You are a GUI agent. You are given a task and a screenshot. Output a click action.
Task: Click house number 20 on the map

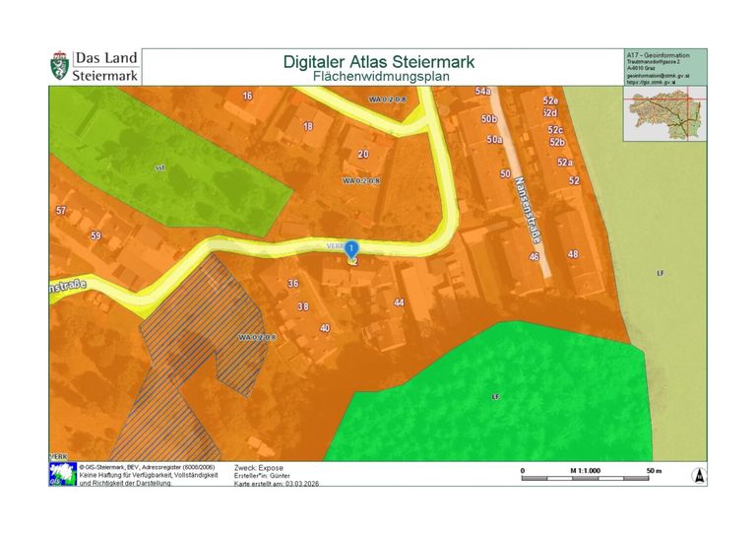pos(363,154)
